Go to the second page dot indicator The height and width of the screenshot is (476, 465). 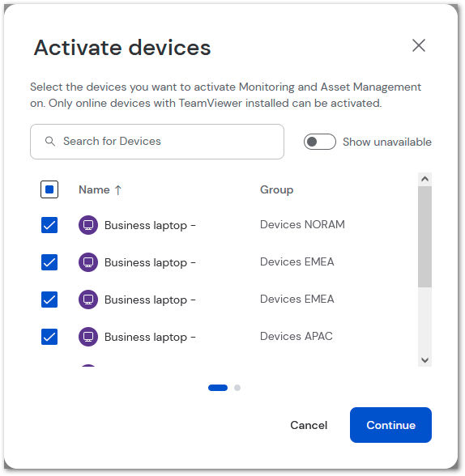(237, 388)
